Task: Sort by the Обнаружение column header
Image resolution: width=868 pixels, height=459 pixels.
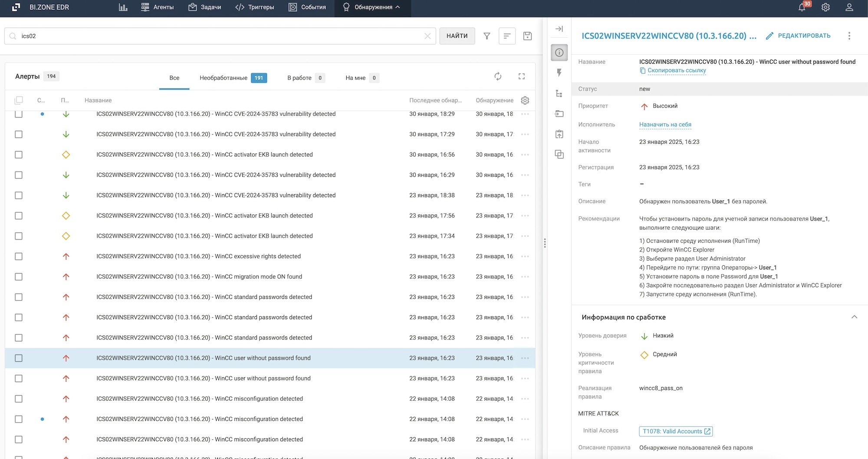Action: coord(494,100)
